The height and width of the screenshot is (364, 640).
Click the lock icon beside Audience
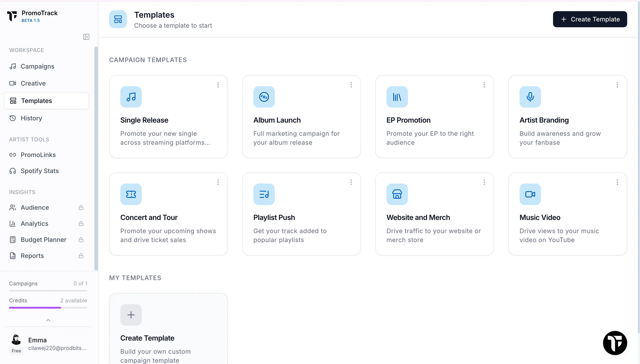(x=81, y=207)
